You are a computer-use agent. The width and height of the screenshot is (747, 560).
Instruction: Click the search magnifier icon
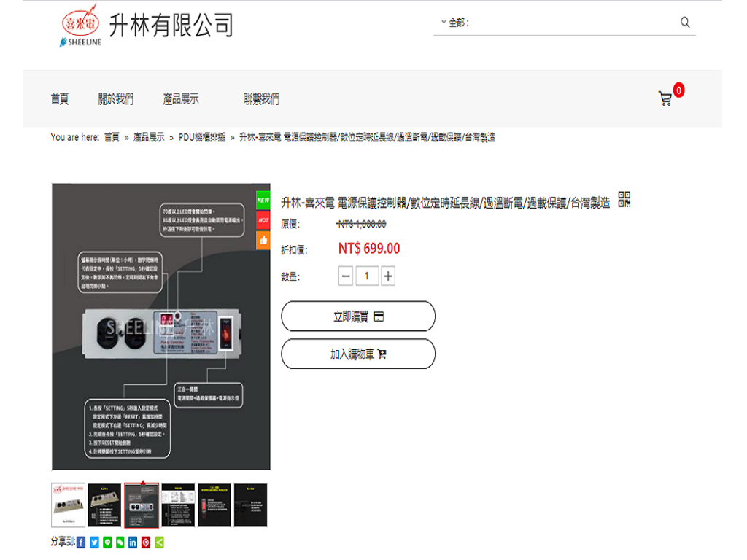[x=685, y=23]
